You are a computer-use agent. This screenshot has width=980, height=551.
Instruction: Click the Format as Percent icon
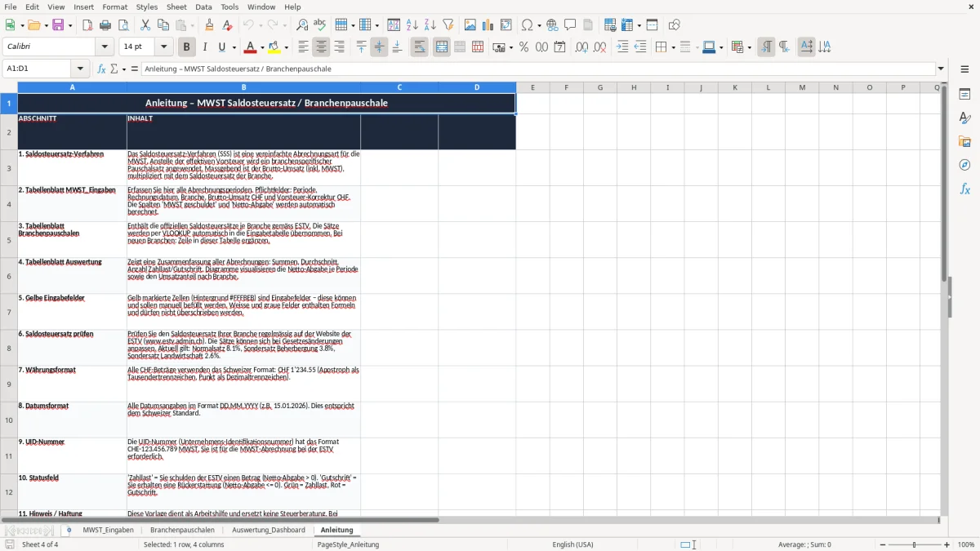[523, 47]
